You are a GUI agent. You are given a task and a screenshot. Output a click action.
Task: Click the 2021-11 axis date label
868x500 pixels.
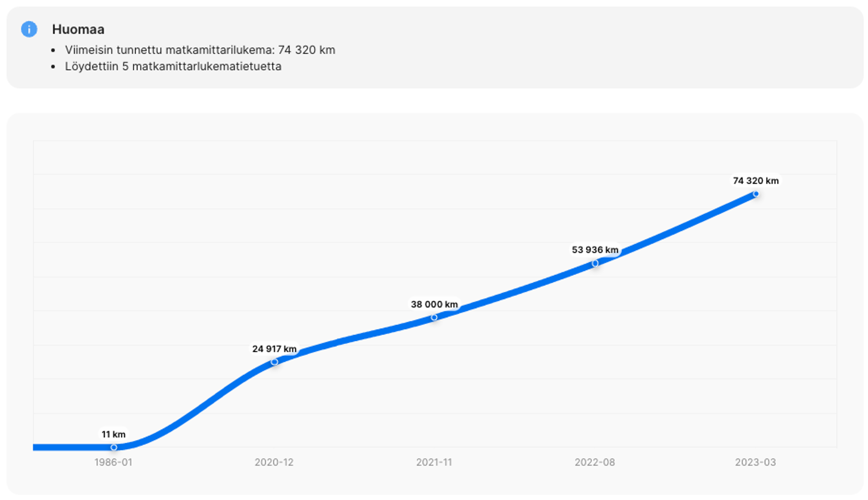point(434,462)
